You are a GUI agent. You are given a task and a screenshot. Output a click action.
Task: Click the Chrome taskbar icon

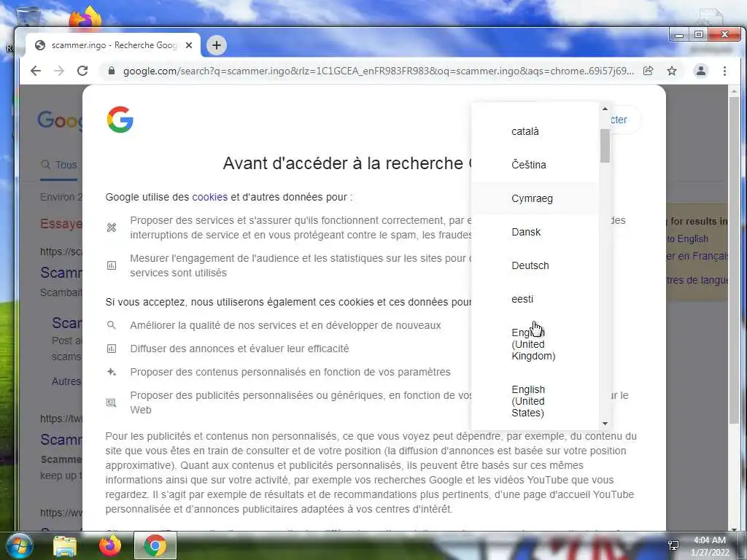(x=155, y=545)
